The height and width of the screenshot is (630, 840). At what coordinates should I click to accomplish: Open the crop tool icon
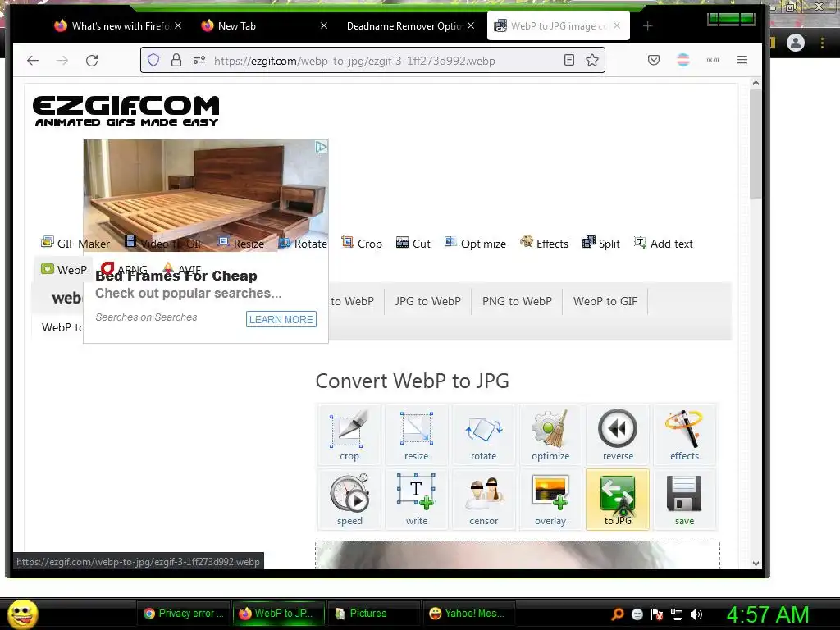pos(349,435)
